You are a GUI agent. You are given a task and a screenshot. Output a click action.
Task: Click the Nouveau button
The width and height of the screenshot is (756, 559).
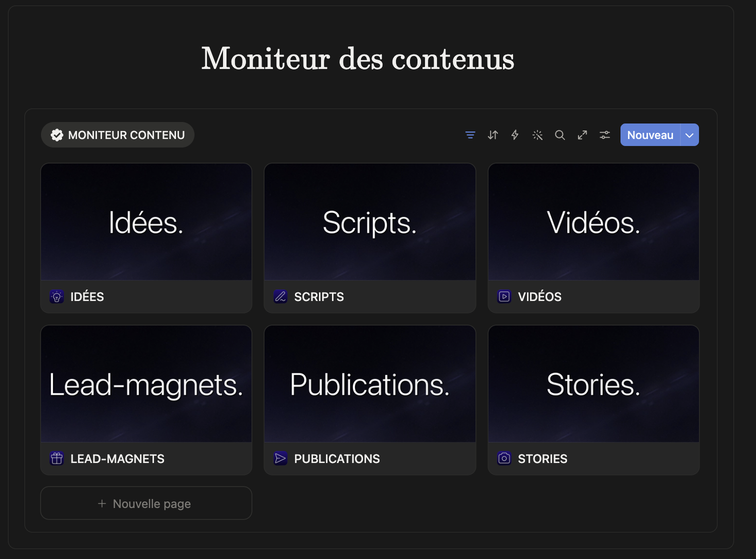pyautogui.click(x=650, y=135)
